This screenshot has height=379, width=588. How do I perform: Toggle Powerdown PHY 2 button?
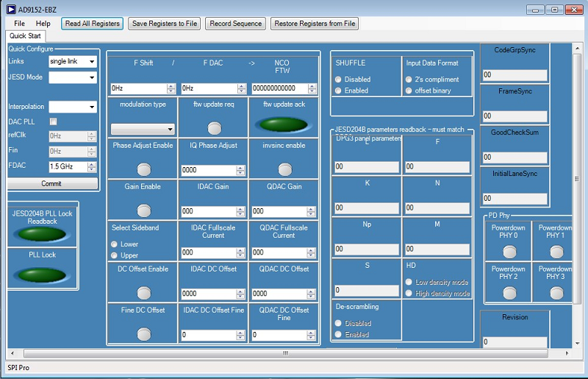pyautogui.click(x=509, y=293)
